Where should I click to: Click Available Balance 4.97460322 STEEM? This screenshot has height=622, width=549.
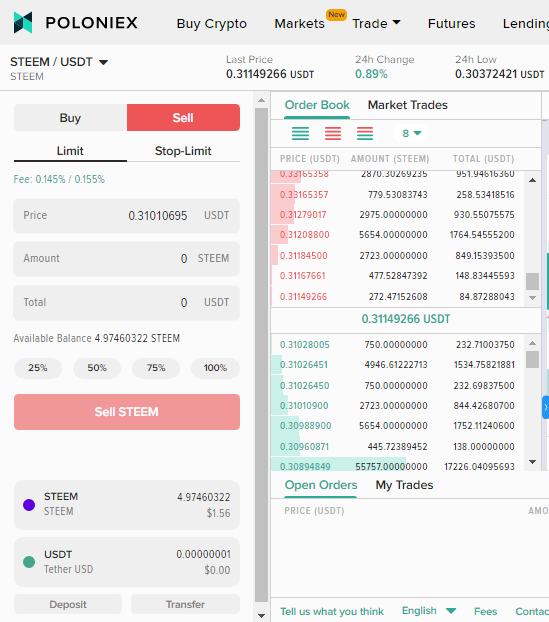pos(97,338)
